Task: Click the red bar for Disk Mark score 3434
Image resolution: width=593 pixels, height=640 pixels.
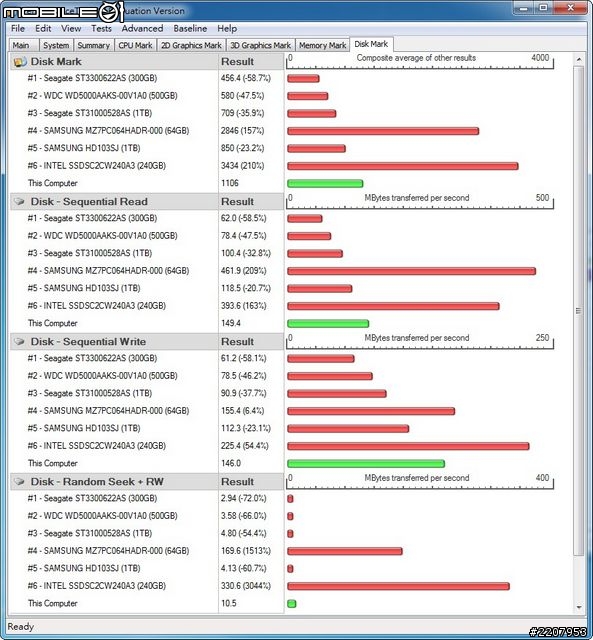Action: click(x=403, y=166)
